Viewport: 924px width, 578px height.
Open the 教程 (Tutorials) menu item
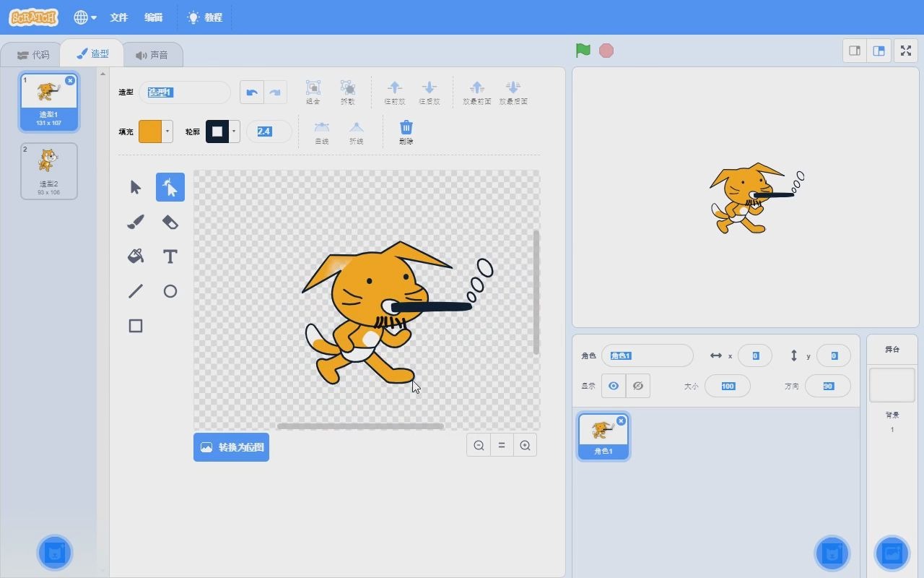coord(205,17)
